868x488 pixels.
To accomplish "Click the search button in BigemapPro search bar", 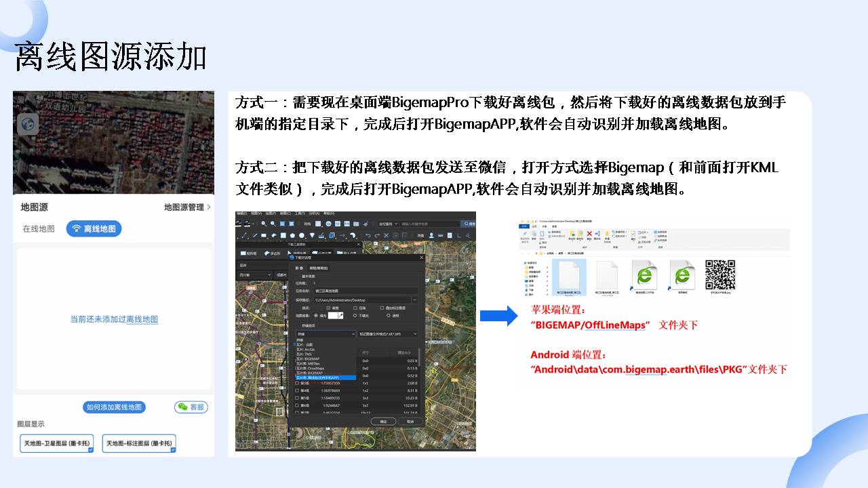I will [469, 224].
